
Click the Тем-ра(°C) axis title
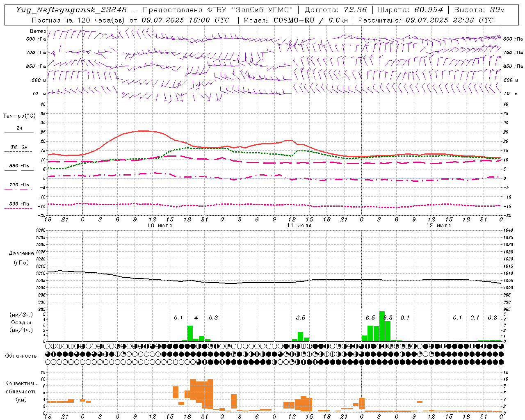(x=19, y=116)
